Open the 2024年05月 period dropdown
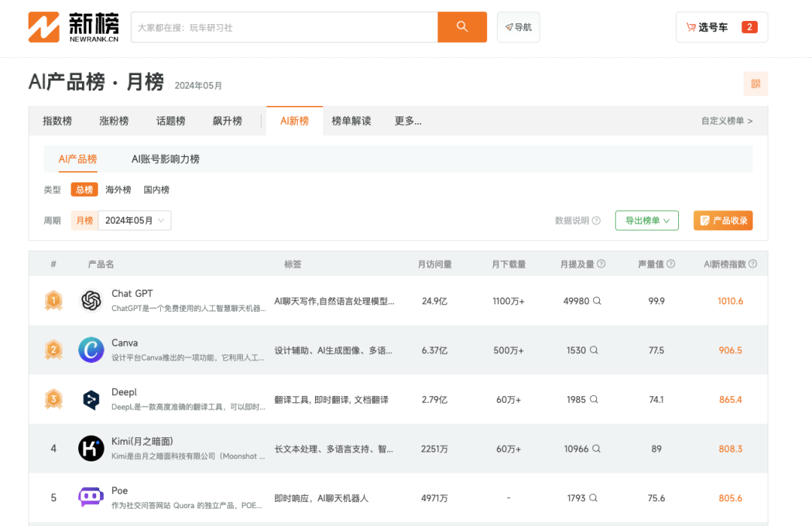 click(135, 221)
